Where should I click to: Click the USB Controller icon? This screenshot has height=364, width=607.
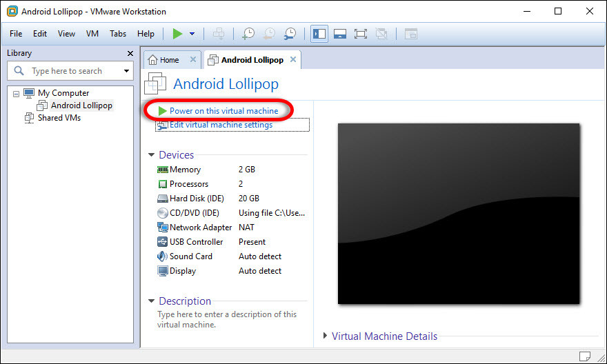(163, 242)
